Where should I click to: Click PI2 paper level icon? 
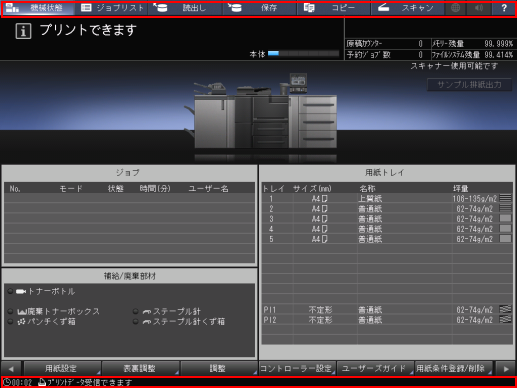pos(505,319)
